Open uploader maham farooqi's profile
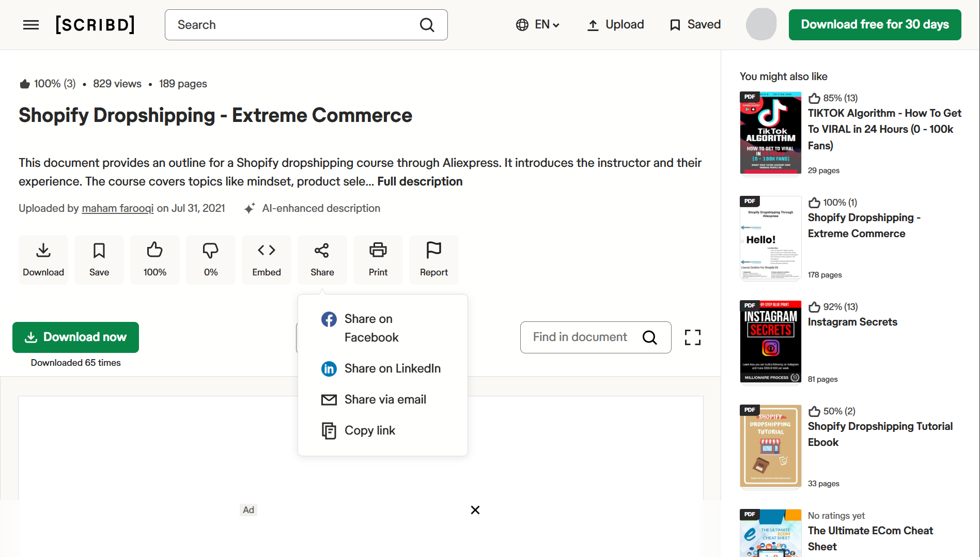 [118, 208]
